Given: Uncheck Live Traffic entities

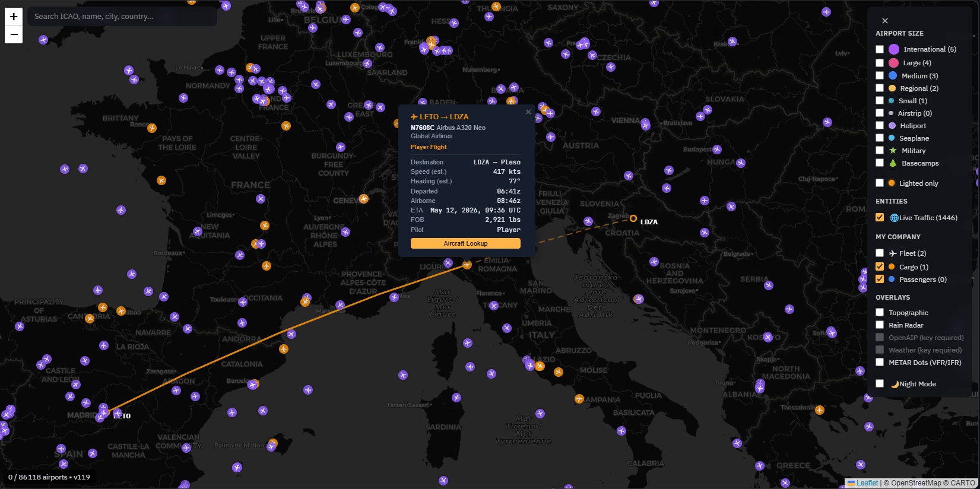Looking at the screenshot, I should point(880,218).
